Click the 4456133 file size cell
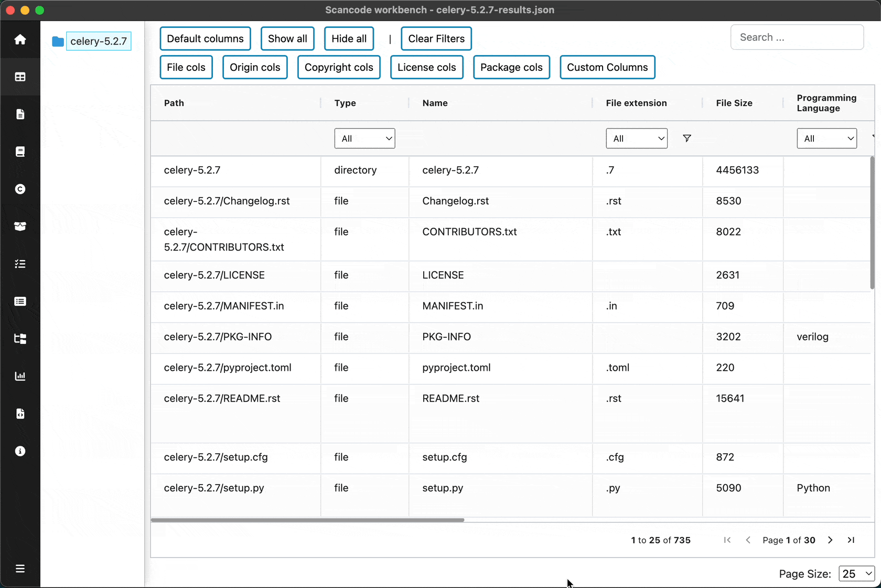The height and width of the screenshot is (588, 881). click(743, 170)
